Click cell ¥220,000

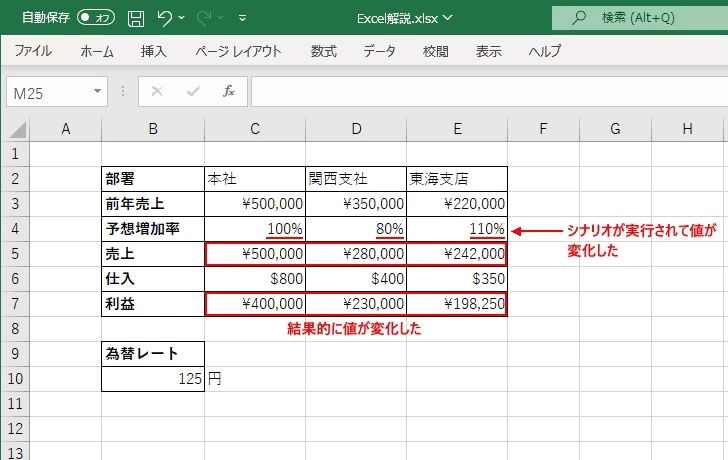457,204
